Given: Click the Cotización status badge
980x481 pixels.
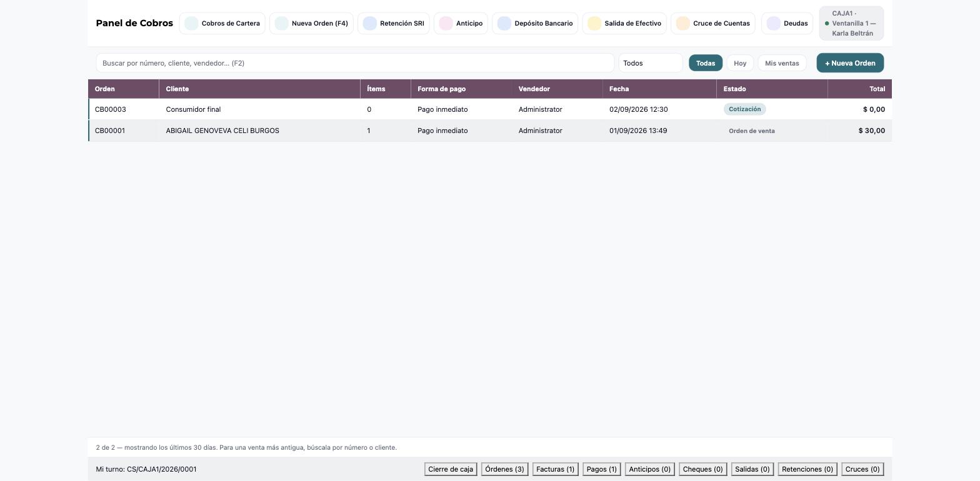Looking at the screenshot, I should pos(745,109).
